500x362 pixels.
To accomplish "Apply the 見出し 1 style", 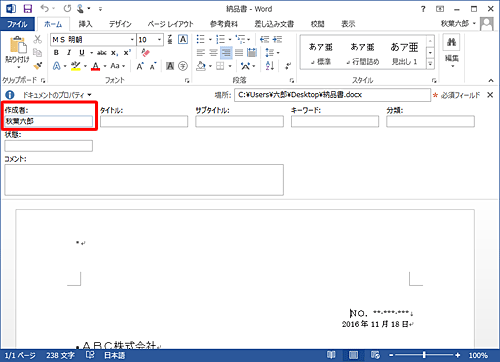I will tap(404, 53).
